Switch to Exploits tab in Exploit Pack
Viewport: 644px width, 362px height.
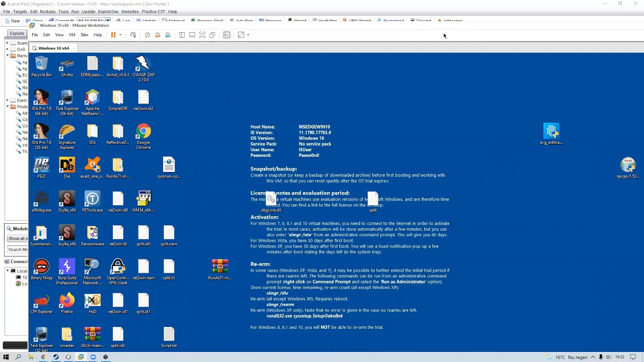click(17, 34)
